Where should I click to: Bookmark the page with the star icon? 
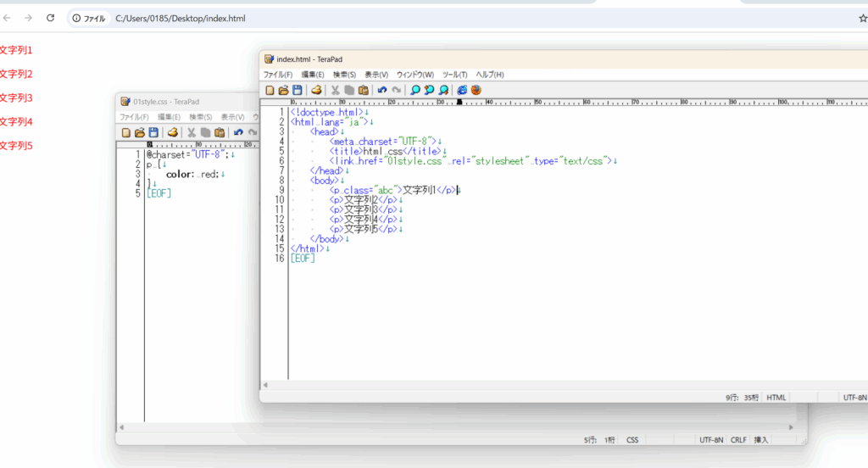(x=863, y=18)
